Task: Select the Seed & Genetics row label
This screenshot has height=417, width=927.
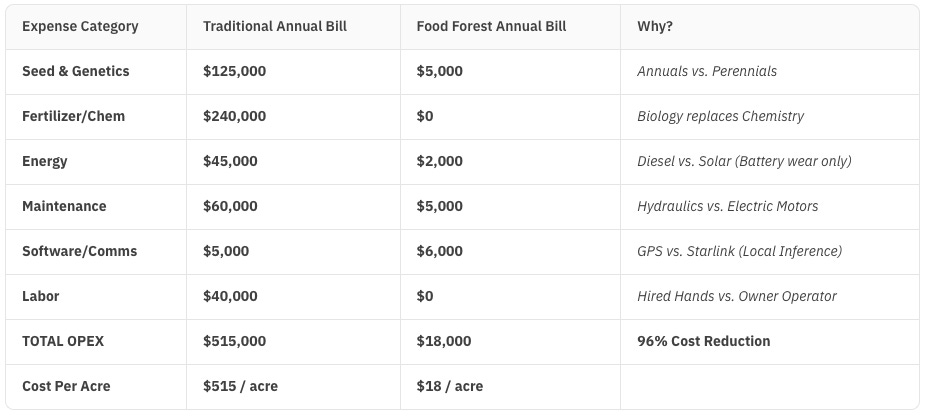Action: tap(75, 71)
